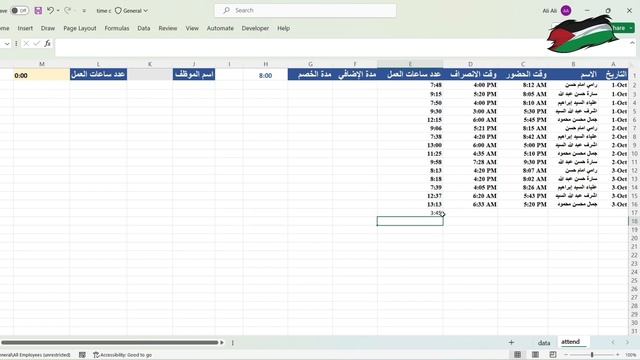This screenshot has height=360, width=640.
Task: Click the 100% zoom level
Action: tap(631, 355)
